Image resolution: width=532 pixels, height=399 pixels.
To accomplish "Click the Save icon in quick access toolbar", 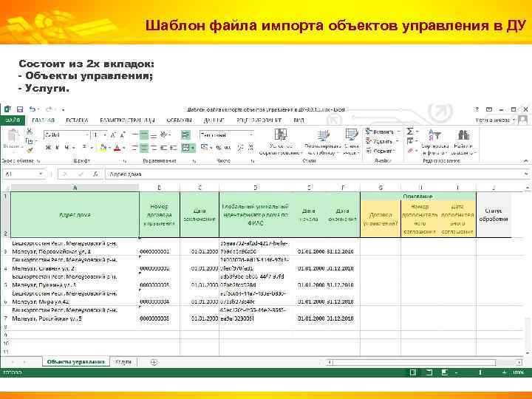I will point(20,109).
